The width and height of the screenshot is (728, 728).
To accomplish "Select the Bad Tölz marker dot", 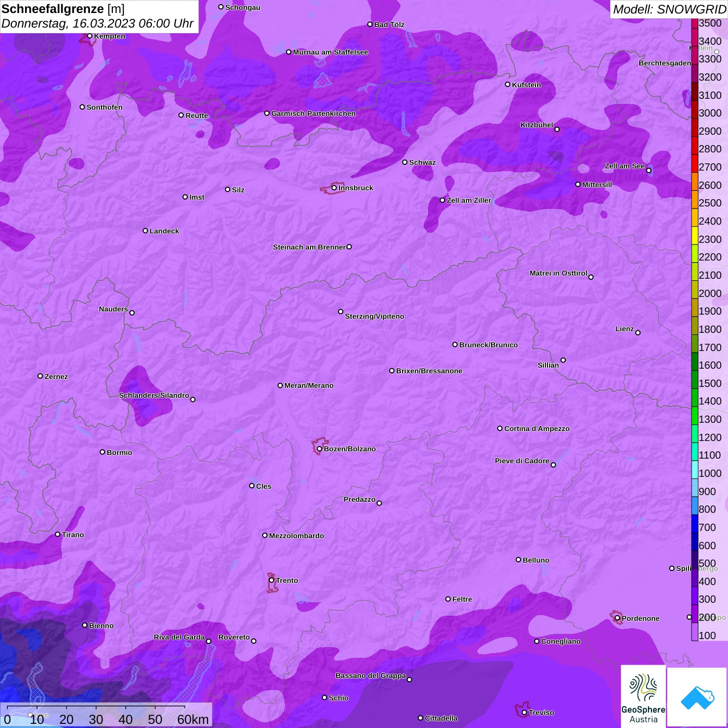I will pos(370,24).
